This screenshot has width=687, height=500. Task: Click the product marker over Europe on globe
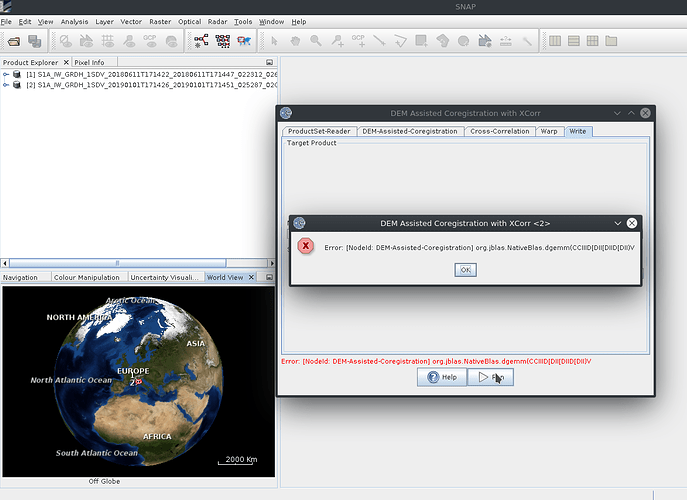(x=138, y=382)
